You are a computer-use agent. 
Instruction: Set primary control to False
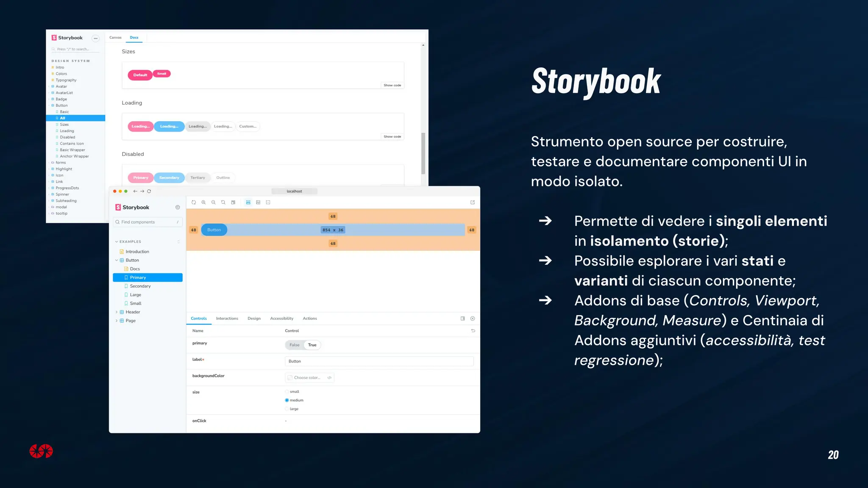tap(295, 345)
